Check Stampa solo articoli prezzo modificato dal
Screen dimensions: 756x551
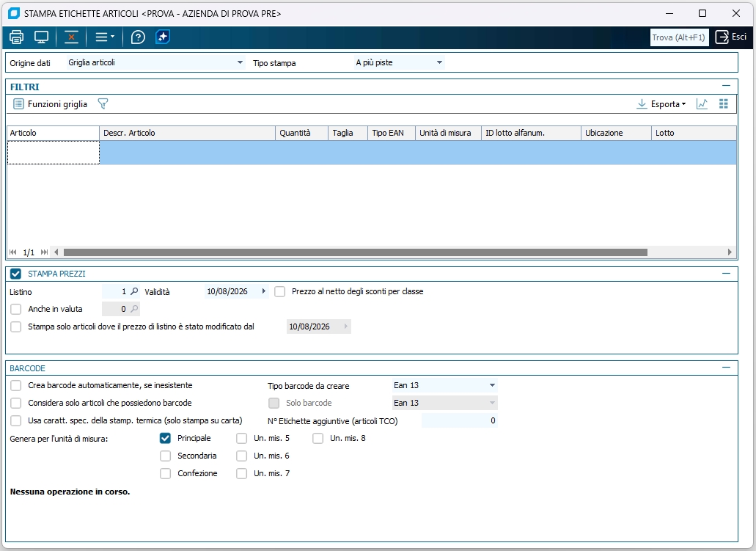(16, 327)
